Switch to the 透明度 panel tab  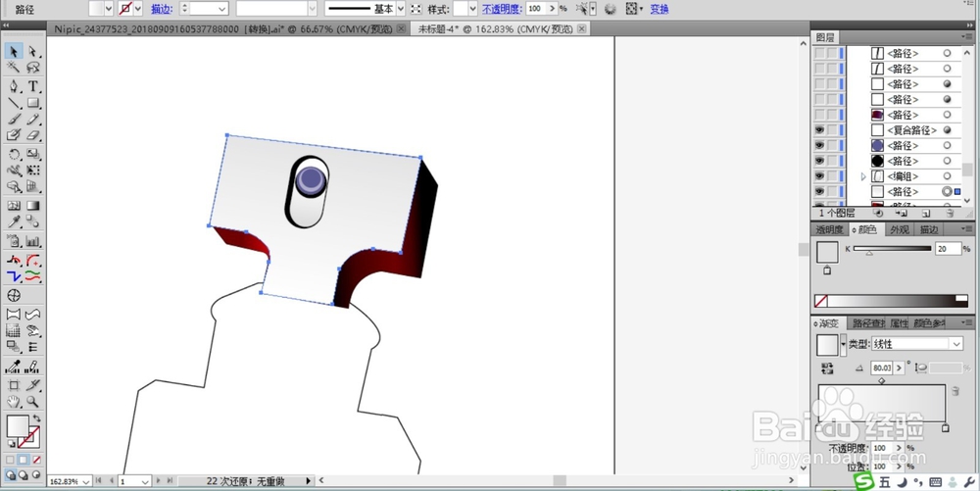[x=829, y=230]
